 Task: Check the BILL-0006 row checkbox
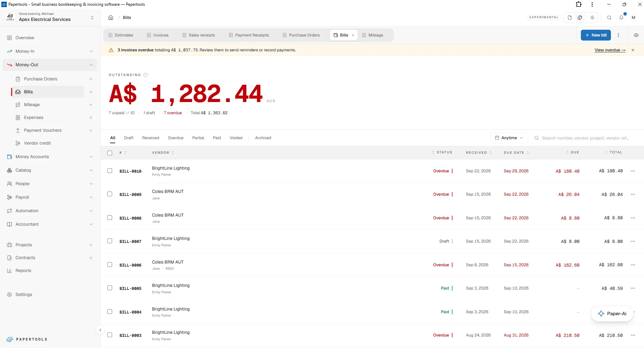tap(110, 265)
